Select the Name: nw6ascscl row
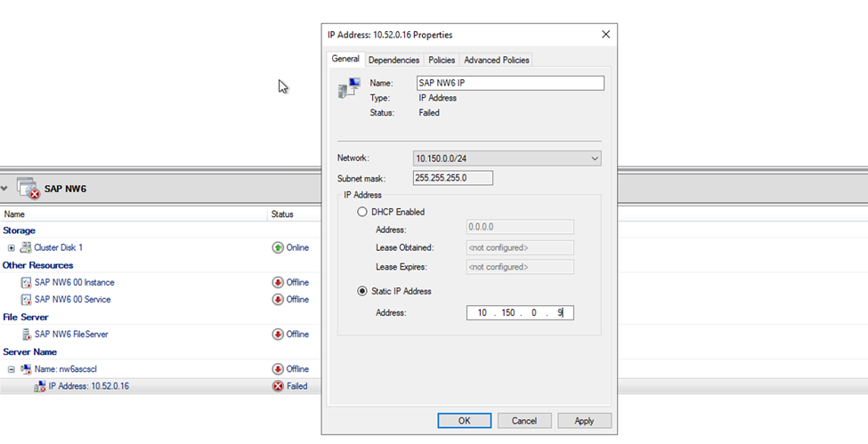The height and width of the screenshot is (444, 868). coord(160,369)
